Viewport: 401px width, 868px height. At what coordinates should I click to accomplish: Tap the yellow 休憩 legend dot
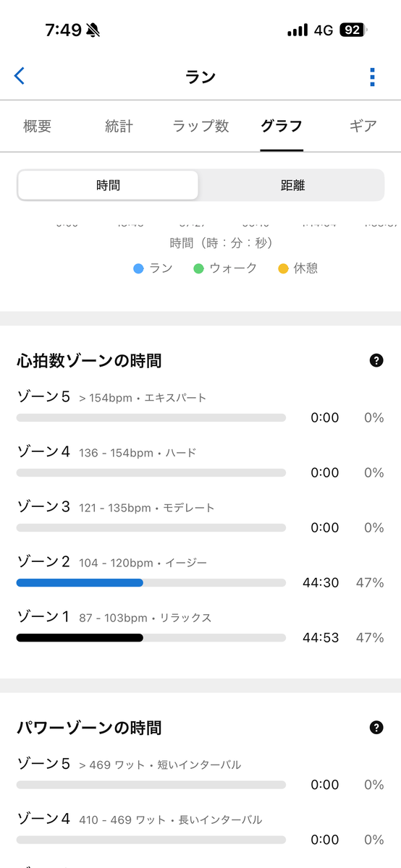click(x=283, y=268)
